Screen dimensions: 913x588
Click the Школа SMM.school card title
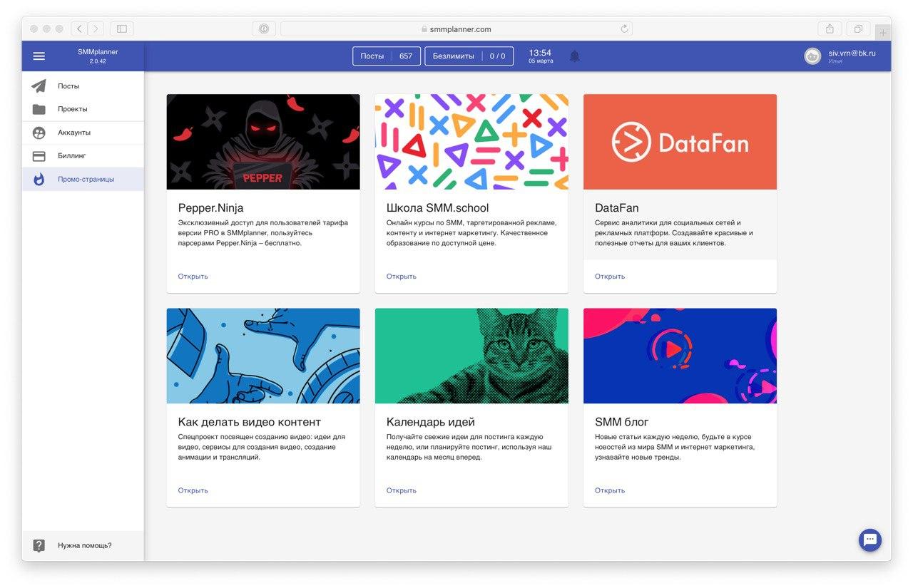437,208
